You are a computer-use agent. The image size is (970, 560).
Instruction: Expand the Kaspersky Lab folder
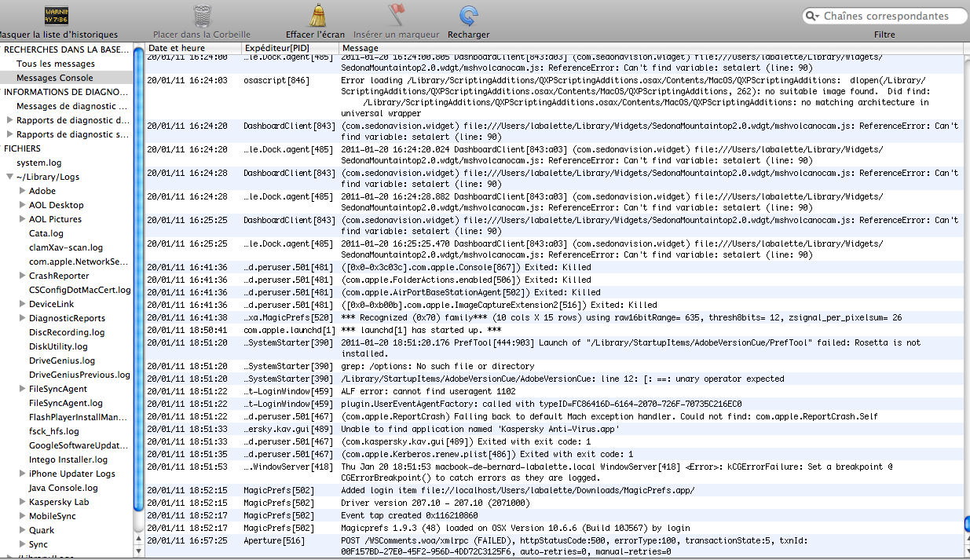pyautogui.click(x=23, y=502)
